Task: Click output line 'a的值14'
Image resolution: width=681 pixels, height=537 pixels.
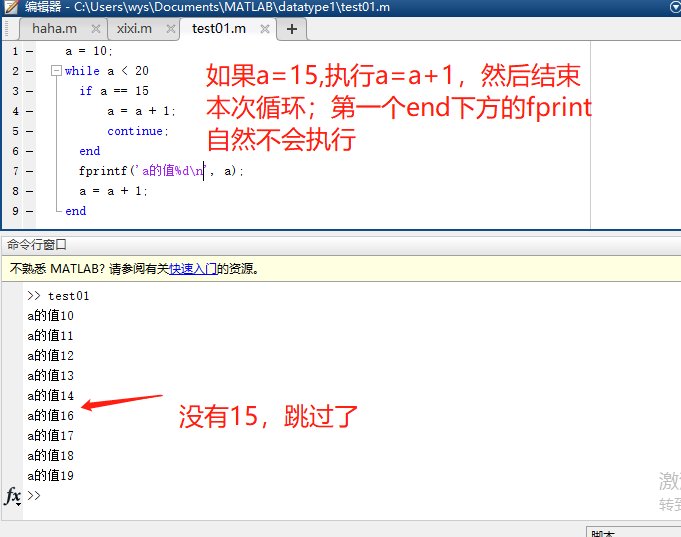Action: click(50, 395)
